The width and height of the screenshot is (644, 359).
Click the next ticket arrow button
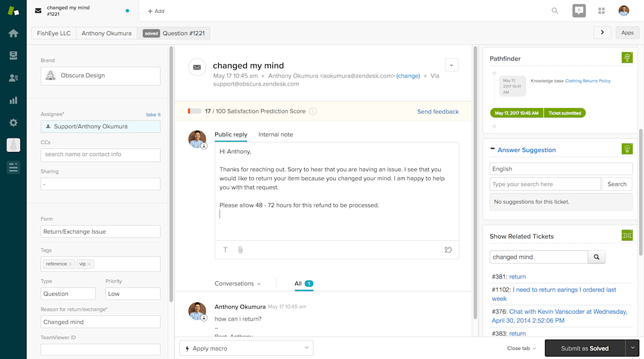pyautogui.click(x=602, y=32)
